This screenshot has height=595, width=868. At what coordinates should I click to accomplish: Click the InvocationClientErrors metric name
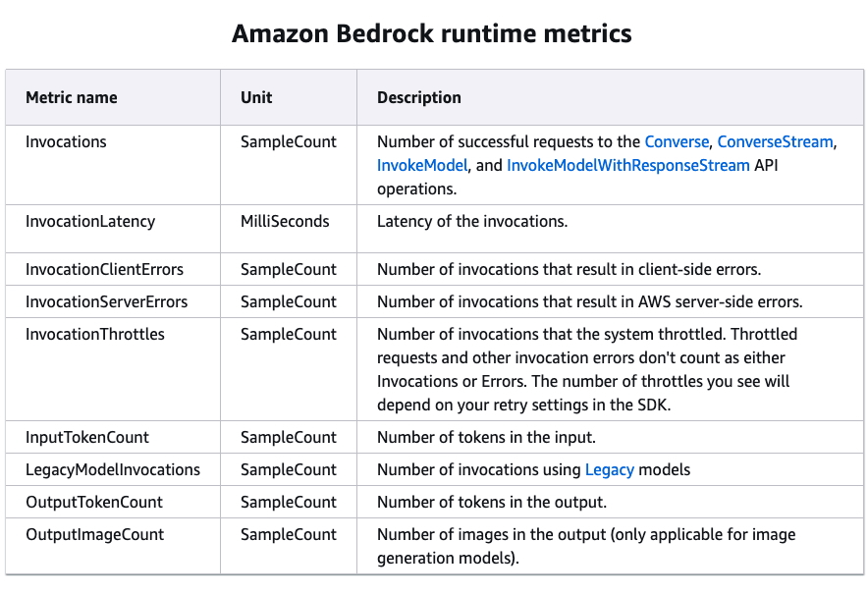pyautogui.click(x=104, y=270)
